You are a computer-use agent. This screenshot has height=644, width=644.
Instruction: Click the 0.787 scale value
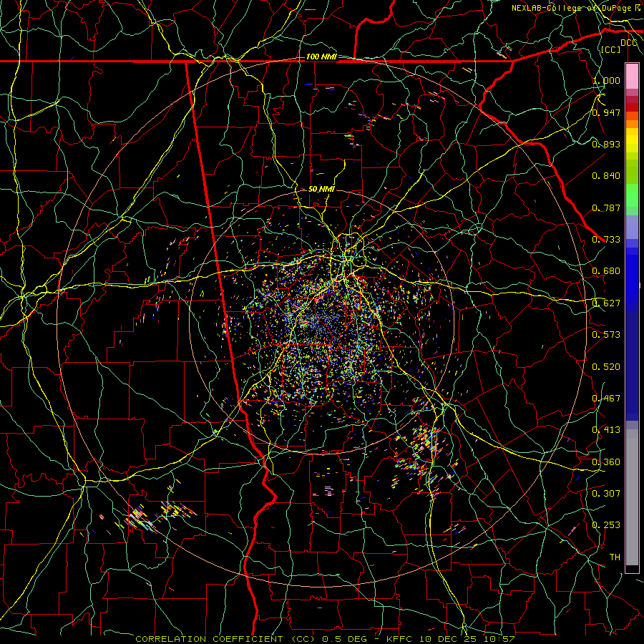coord(606,208)
